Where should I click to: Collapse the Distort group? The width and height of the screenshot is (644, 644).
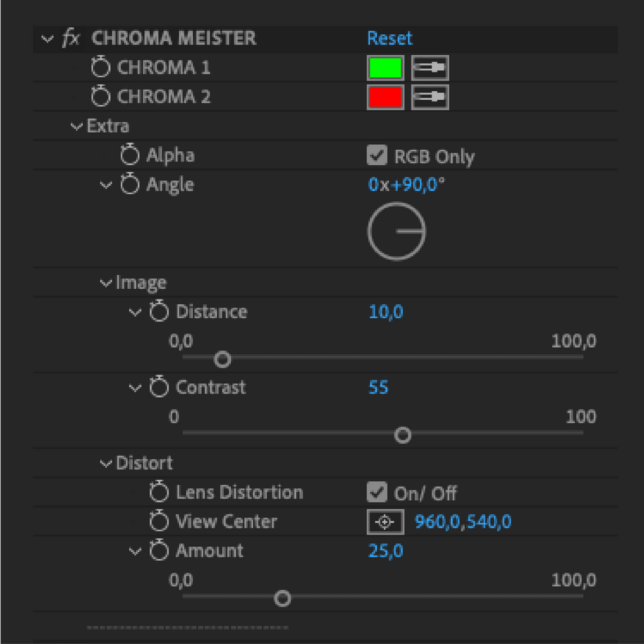tap(106, 463)
